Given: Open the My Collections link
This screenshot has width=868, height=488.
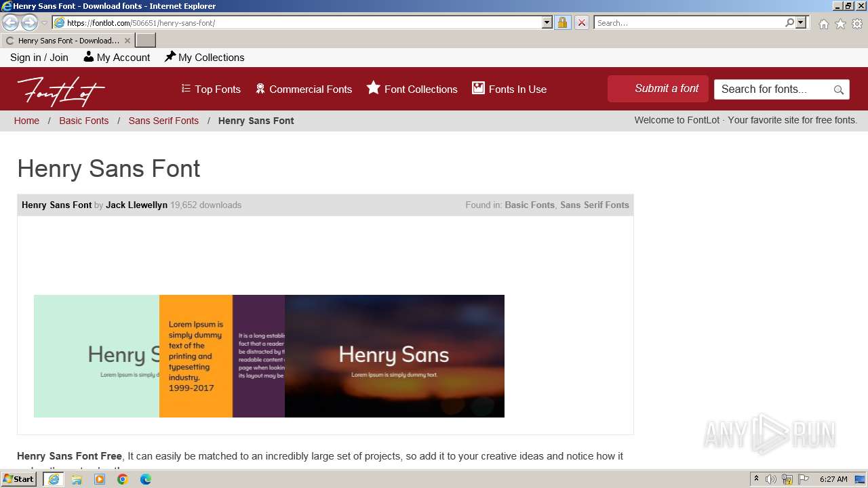Looking at the screenshot, I should click(x=211, y=58).
